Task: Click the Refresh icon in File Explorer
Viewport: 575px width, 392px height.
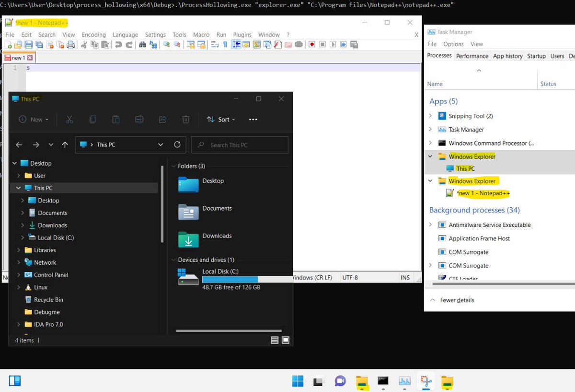Action: 177,145
